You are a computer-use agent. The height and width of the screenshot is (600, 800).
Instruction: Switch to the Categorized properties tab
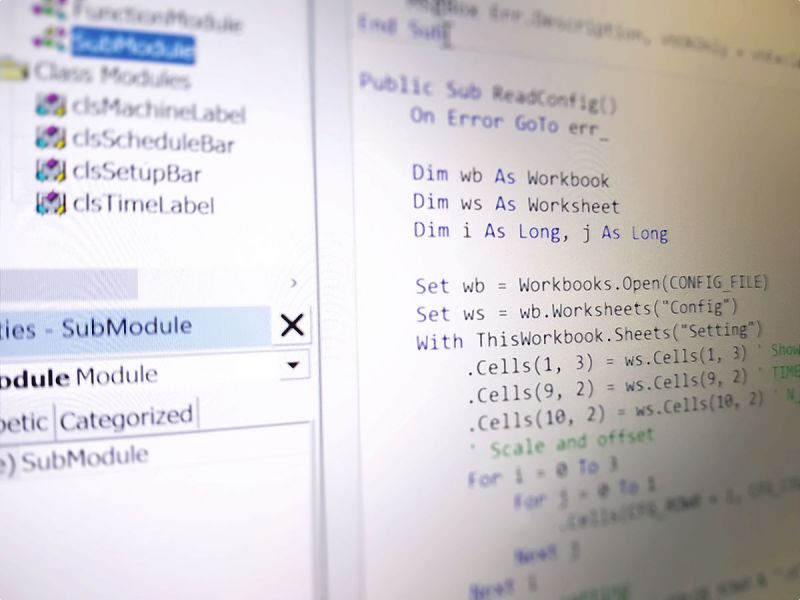tap(126, 418)
